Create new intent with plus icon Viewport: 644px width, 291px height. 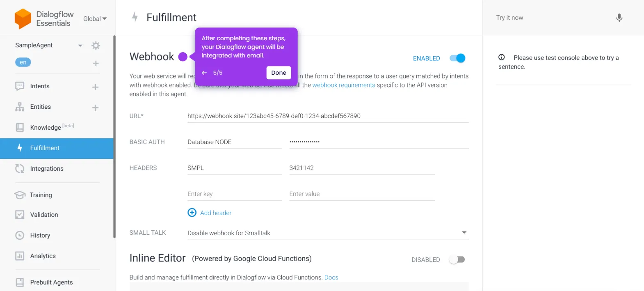tap(95, 87)
